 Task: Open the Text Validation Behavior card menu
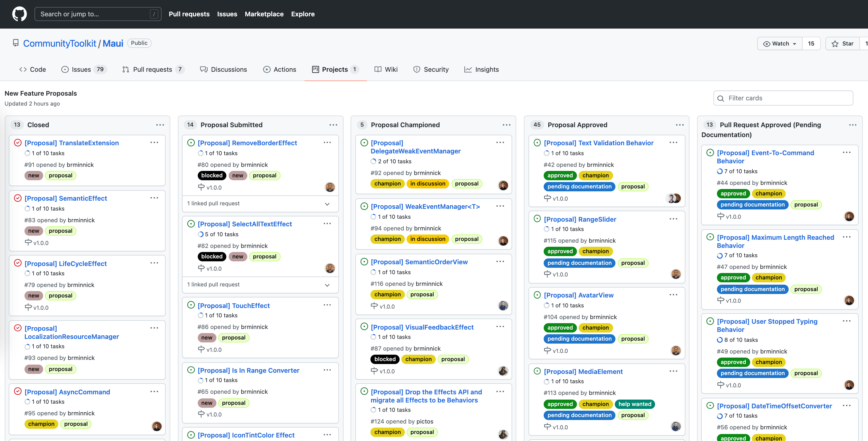coord(673,143)
